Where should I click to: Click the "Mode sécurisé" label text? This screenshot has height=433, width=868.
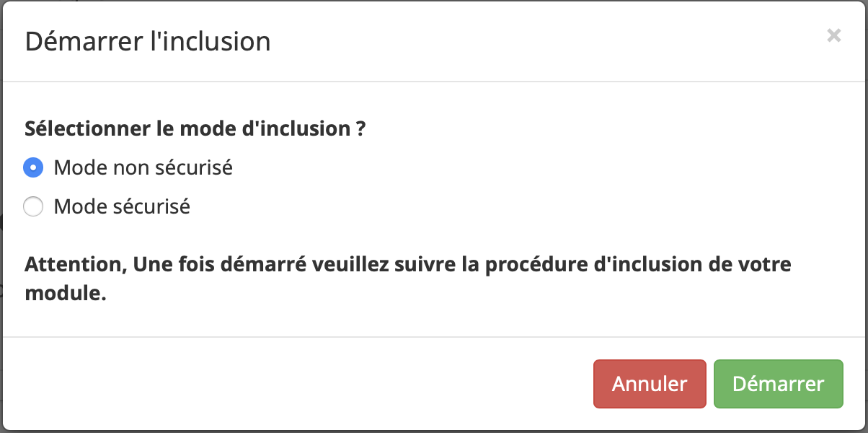122,207
